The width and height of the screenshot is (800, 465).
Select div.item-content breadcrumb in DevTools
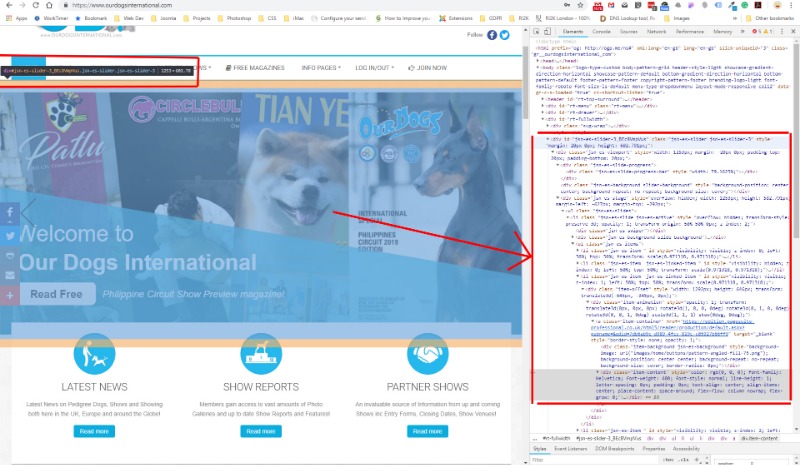coord(759,438)
